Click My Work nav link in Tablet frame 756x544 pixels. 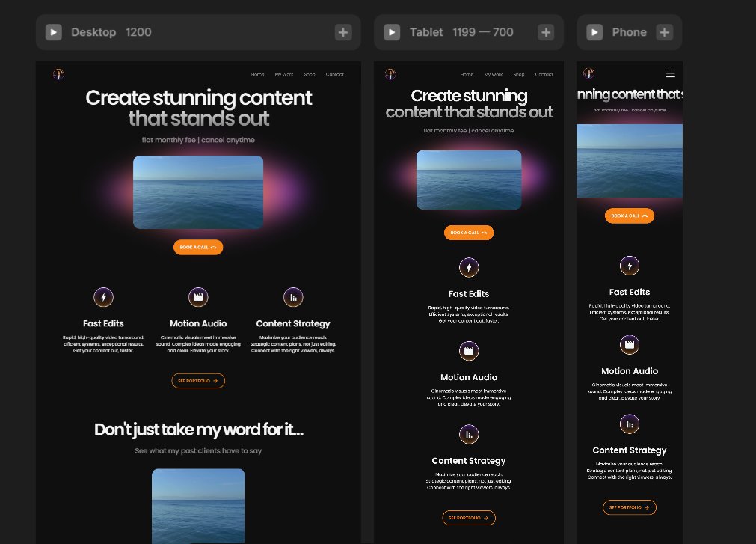494,74
